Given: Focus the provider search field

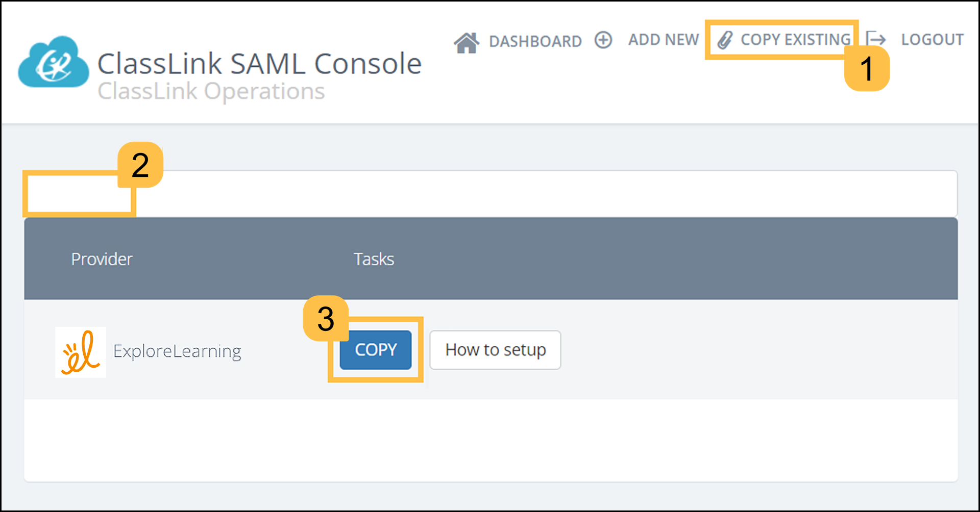Looking at the screenshot, I should click(490, 194).
